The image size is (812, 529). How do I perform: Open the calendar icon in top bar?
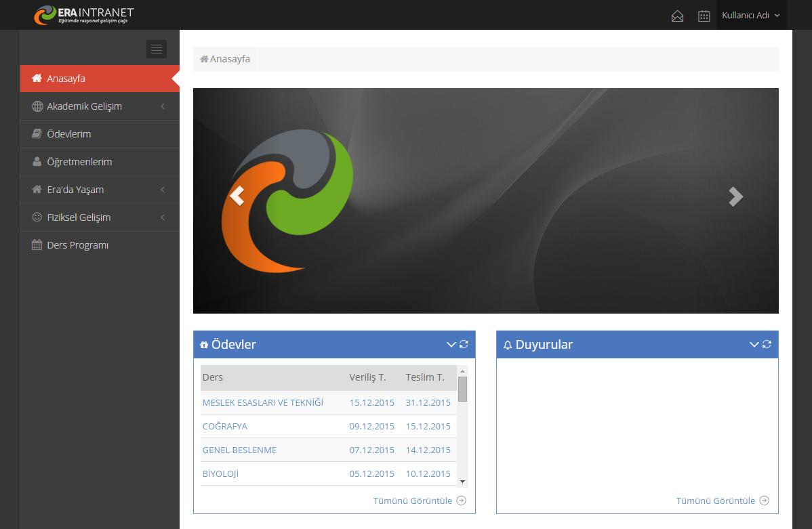tap(704, 15)
